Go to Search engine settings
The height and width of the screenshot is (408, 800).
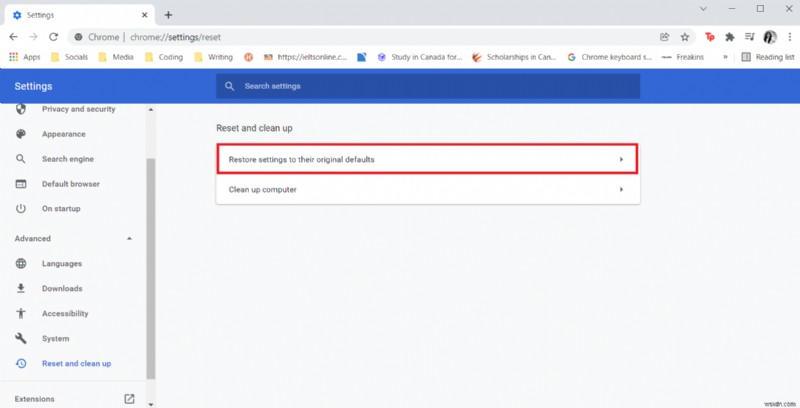coord(68,159)
